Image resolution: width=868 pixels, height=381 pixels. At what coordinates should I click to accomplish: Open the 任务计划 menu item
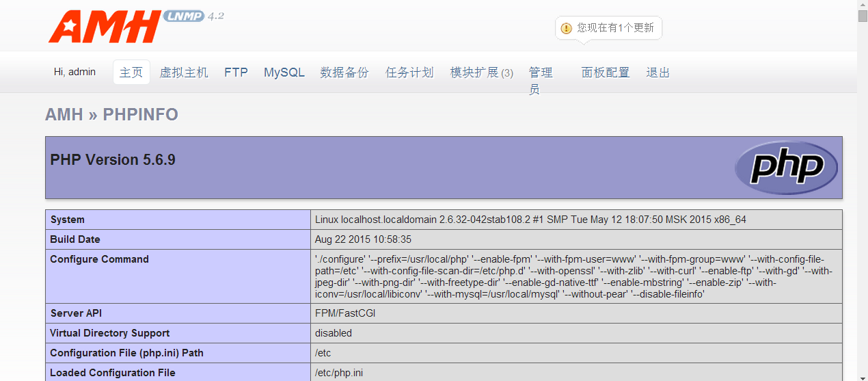click(409, 73)
